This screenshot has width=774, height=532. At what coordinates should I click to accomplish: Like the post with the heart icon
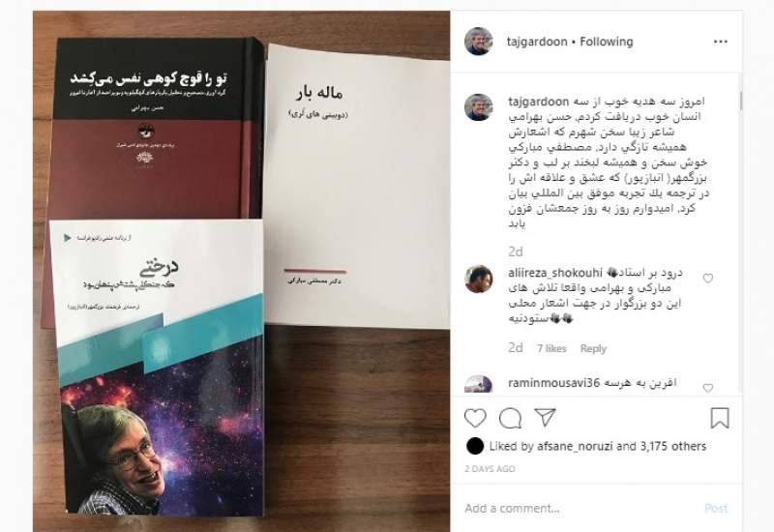click(x=475, y=418)
